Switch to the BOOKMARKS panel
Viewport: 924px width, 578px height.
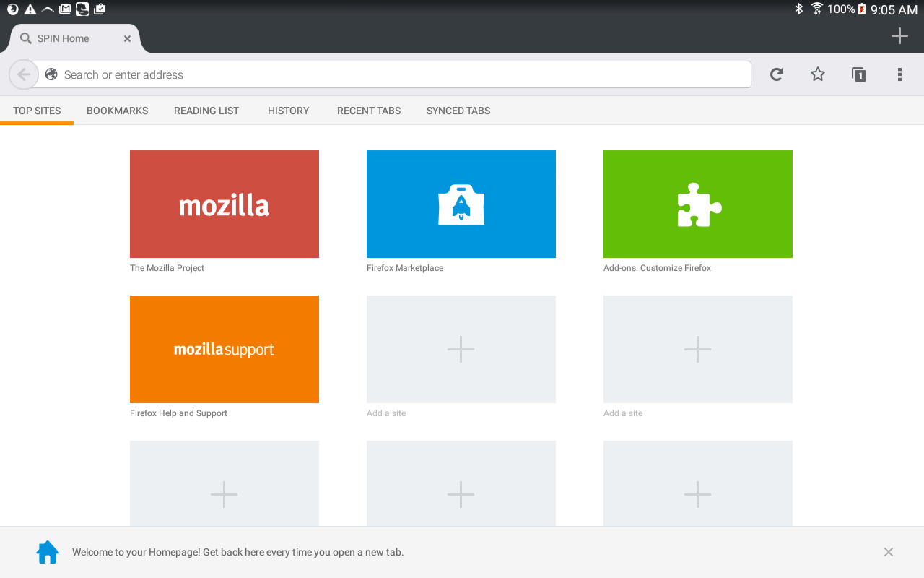pos(118,111)
